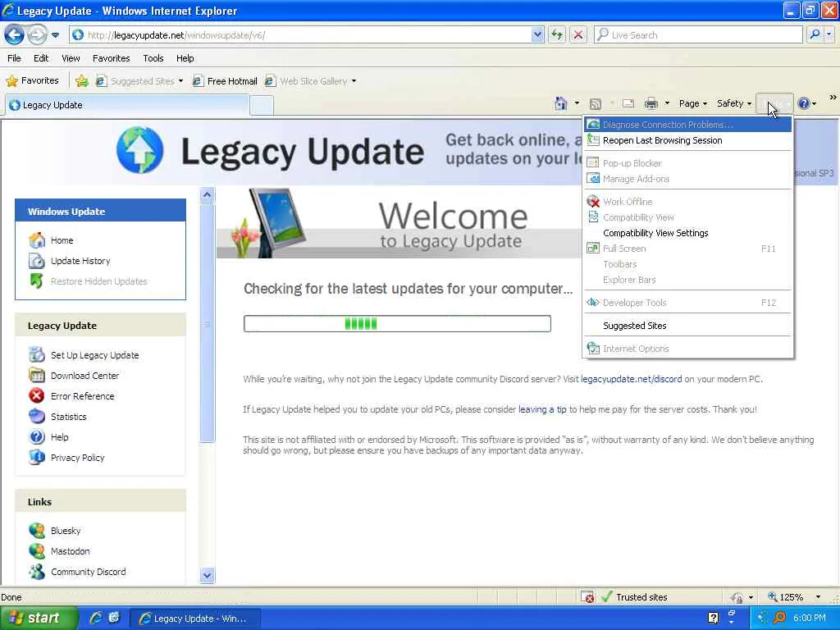Choose Pop-up Blocker in Tools menu
Viewport: 840px width, 630px height.
click(688, 163)
